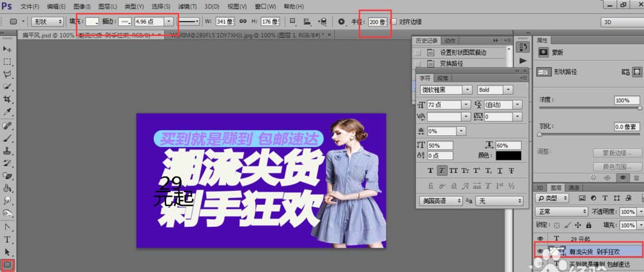Viewport: 644px width, 272px height.
Task: Filter layers by type layers icon
Action: [605, 198]
